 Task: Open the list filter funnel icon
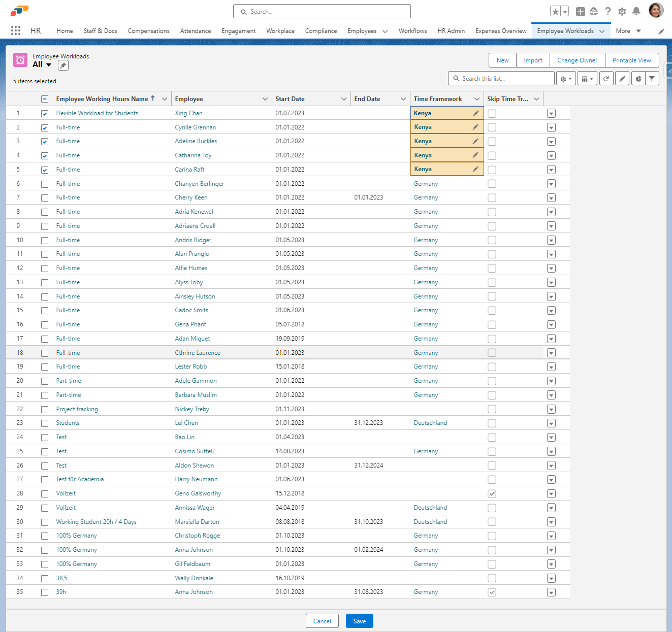(x=652, y=79)
